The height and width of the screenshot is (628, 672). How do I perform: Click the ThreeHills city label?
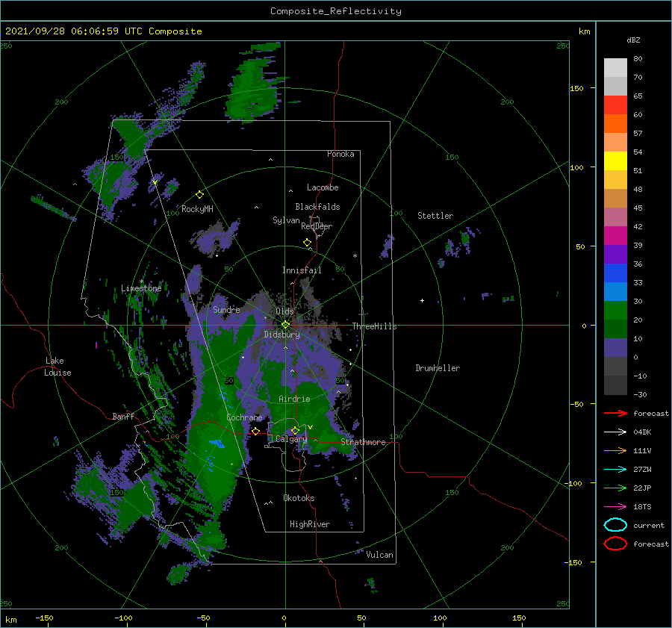[374, 326]
